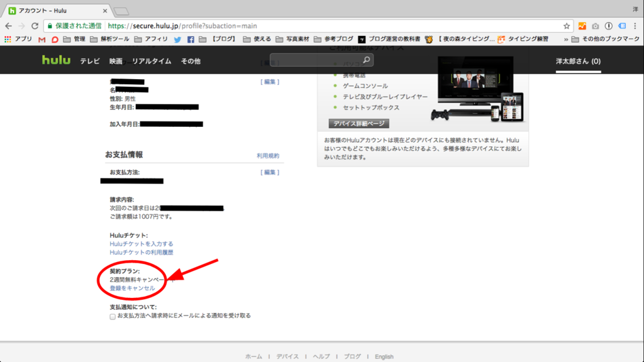Open the その他 navigation menu
Image resolution: width=644 pixels, height=362 pixels.
(x=190, y=61)
